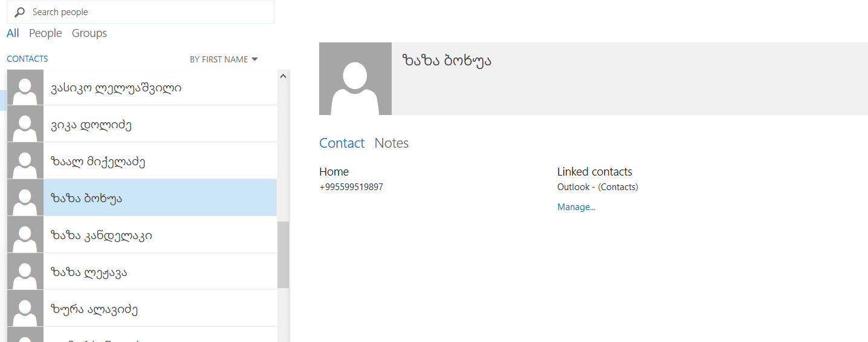
Task: Click the avatar of ზაალ მიქელაძე
Action: click(x=25, y=162)
